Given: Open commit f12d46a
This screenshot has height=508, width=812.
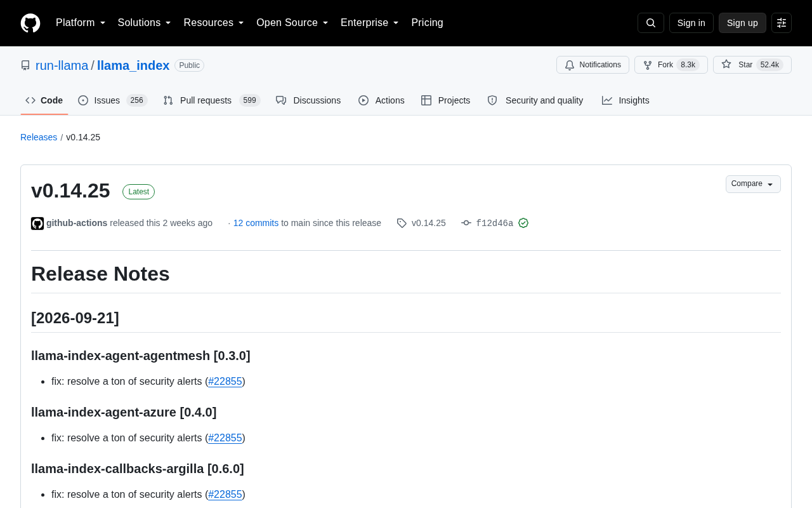Looking at the screenshot, I should point(494,223).
